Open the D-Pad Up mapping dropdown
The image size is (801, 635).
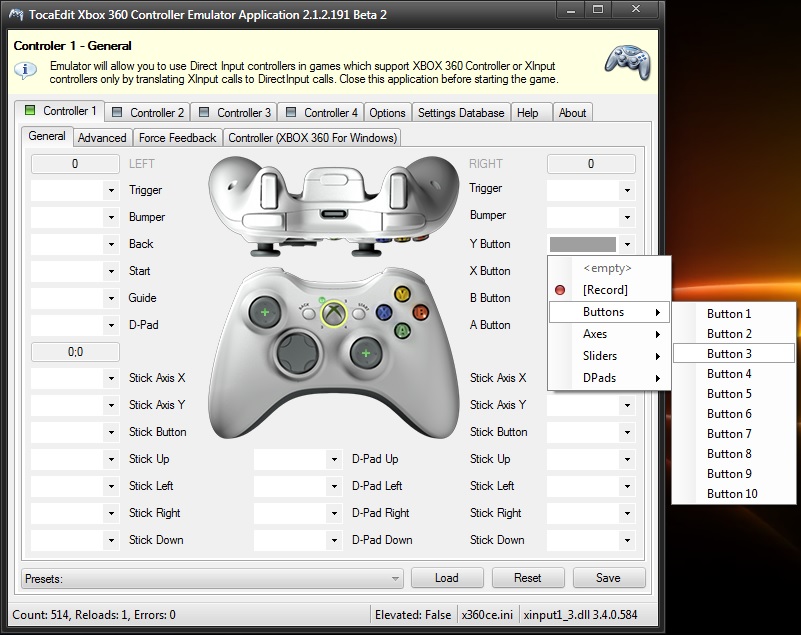tap(334, 460)
